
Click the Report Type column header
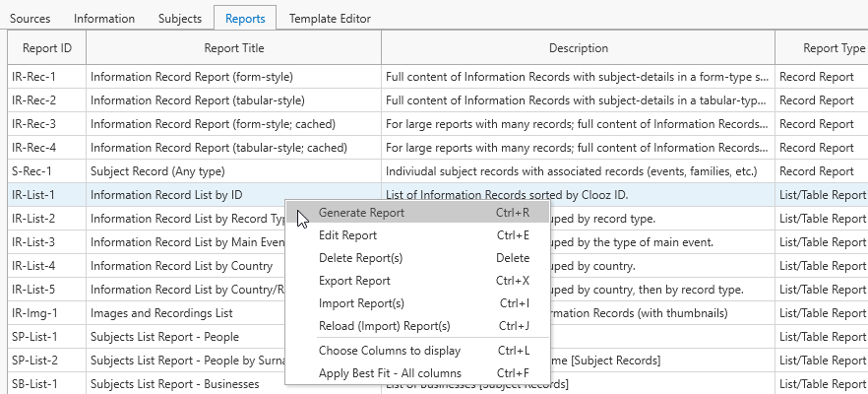coord(820,48)
